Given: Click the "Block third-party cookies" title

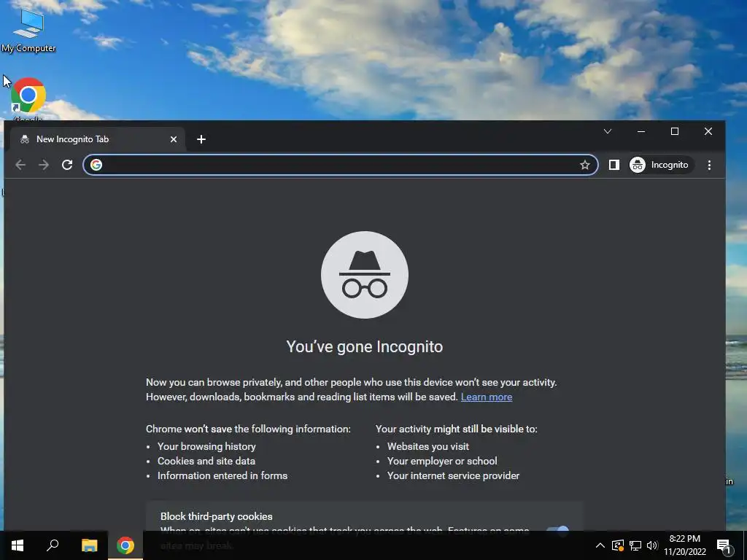Looking at the screenshot, I should coord(216,517).
